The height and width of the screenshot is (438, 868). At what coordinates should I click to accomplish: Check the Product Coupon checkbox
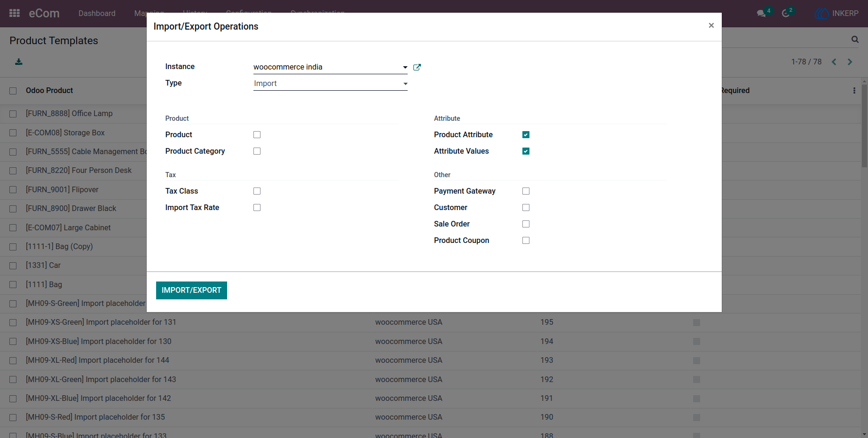point(526,241)
